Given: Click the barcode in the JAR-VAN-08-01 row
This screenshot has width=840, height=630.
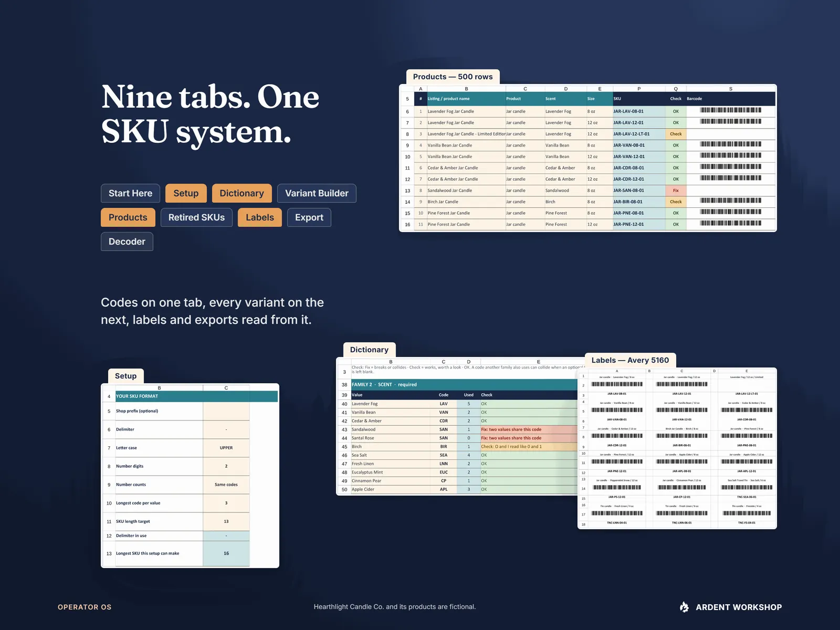Looking at the screenshot, I should coord(730,144).
